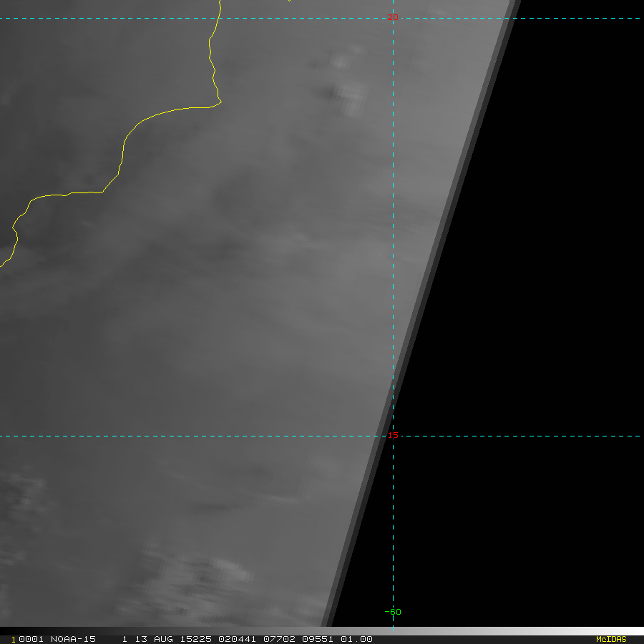Click the red 15 latitude label
The width and height of the screenshot is (644, 644).
tap(393, 435)
